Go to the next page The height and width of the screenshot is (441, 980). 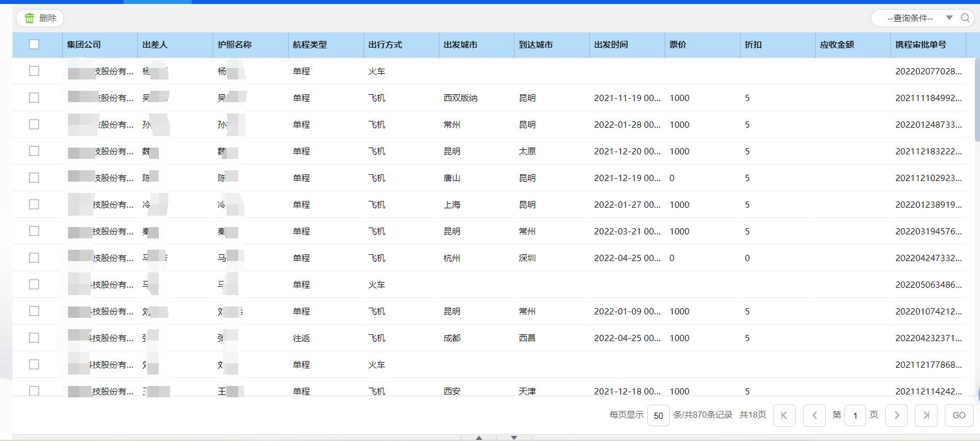click(897, 415)
